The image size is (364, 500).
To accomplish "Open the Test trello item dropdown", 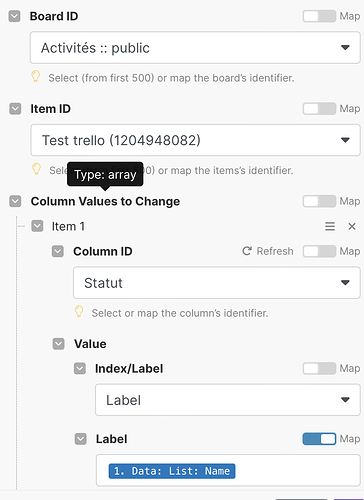I will pos(195,140).
